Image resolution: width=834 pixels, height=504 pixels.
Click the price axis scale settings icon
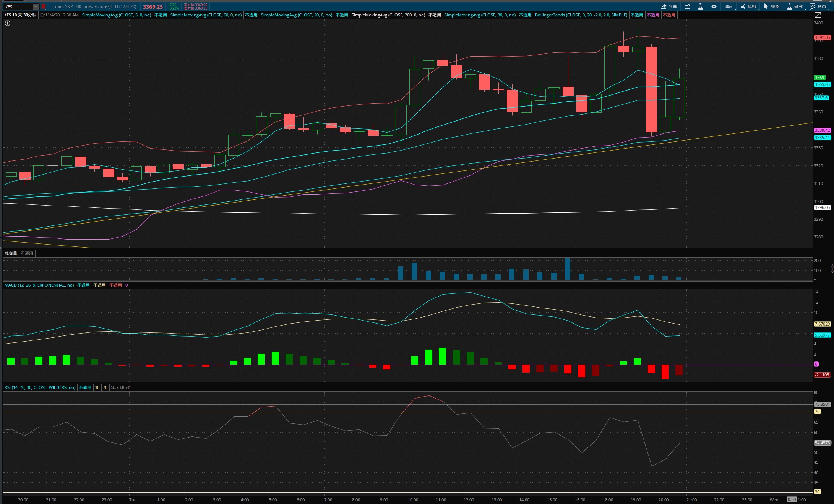click(818, 15)
